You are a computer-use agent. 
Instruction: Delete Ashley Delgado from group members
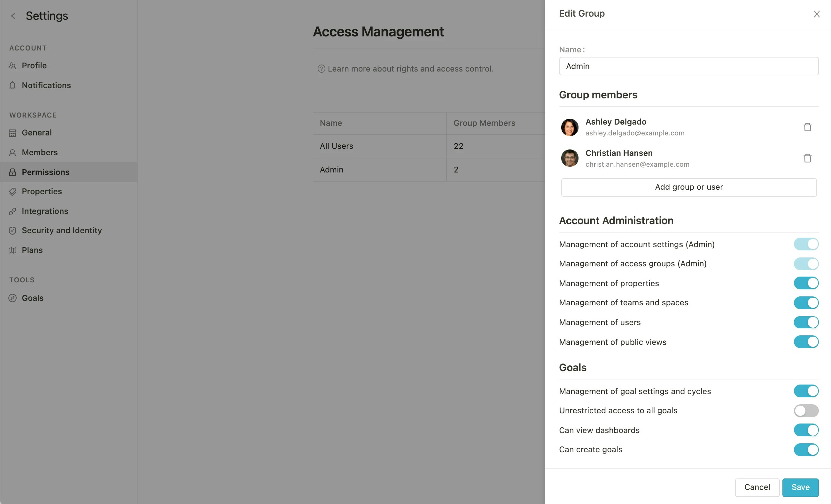coord(807,127)
